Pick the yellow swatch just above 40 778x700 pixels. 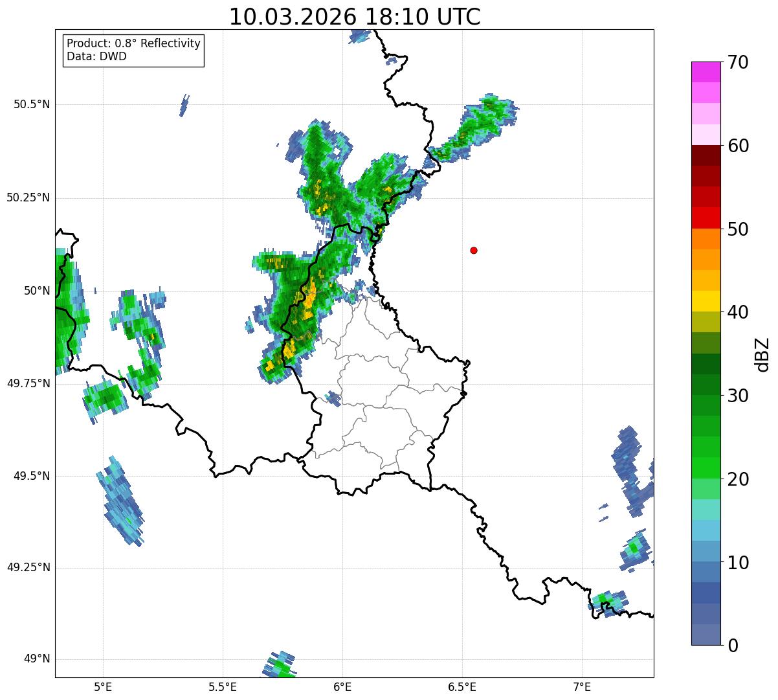[x=706, y=301]
